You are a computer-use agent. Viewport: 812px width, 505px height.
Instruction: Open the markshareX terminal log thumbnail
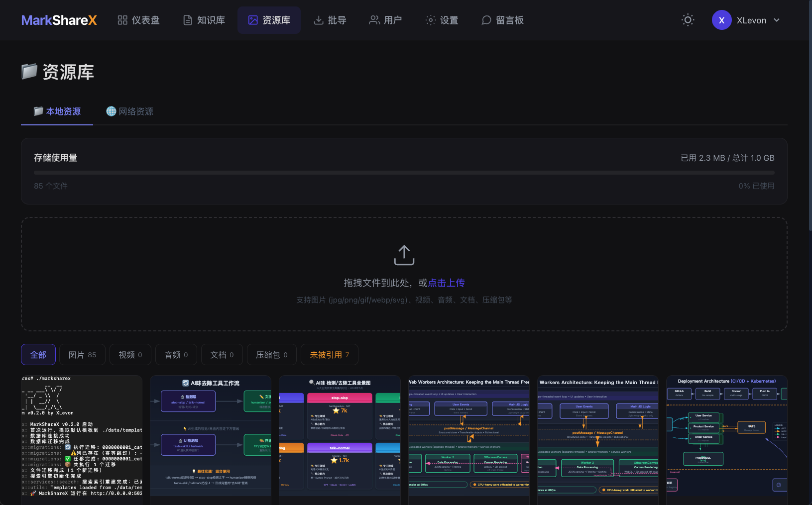pyautogui.click(x=82, y=440)
